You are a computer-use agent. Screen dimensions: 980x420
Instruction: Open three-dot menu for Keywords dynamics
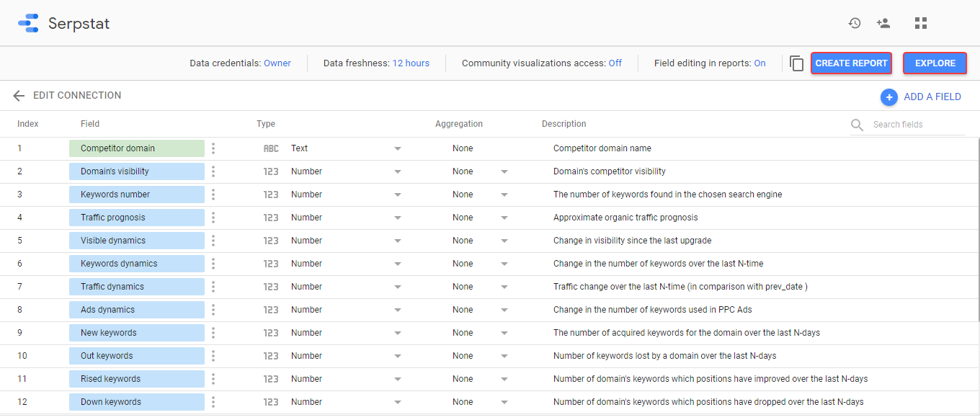[213, 264]
